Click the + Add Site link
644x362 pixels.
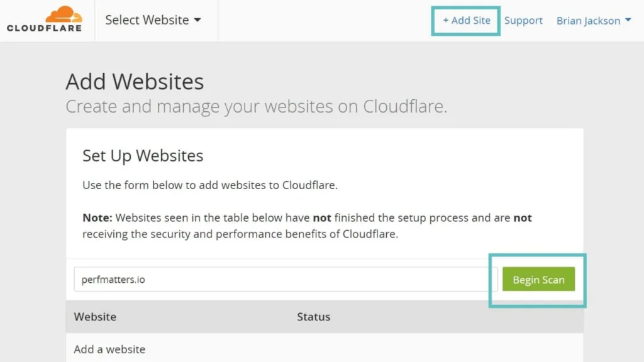click(466, 20)
